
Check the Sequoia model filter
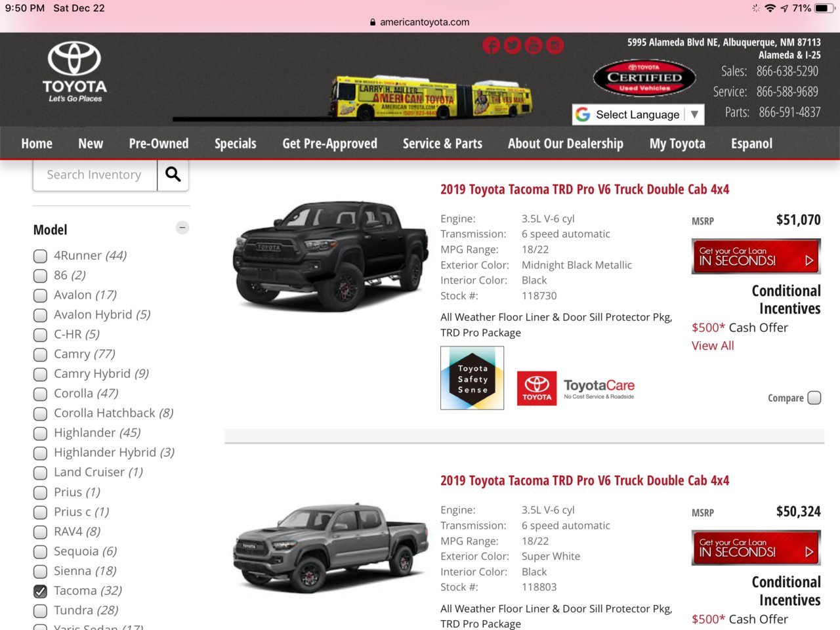click(41, 552)
